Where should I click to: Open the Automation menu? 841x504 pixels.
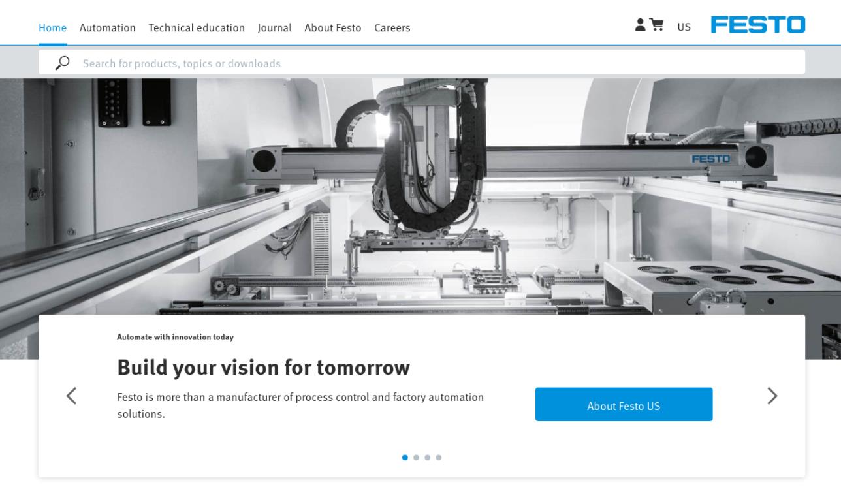(108, 27)
